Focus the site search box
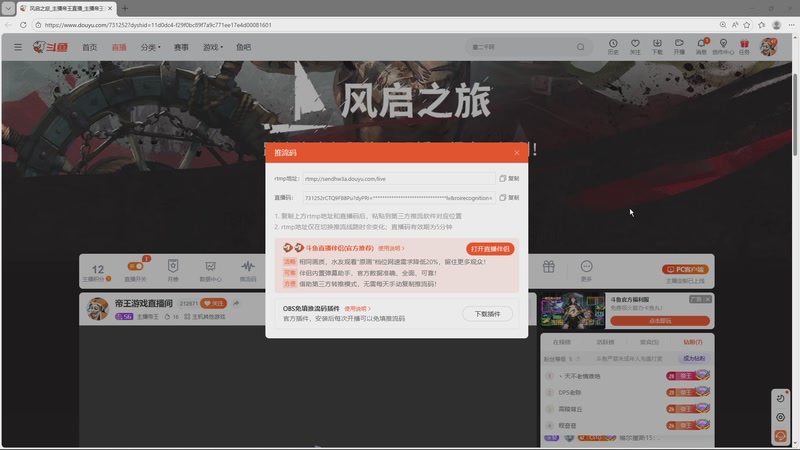Viewport: 800px width, 450px height. (520, 47)
